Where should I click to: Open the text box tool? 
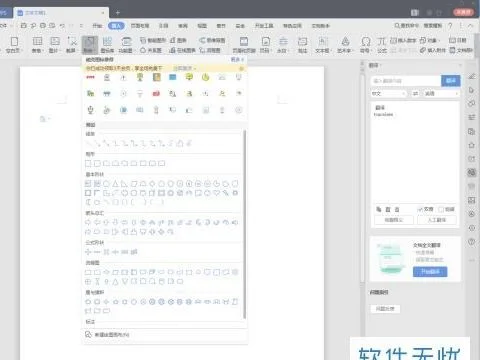point(322,45)
